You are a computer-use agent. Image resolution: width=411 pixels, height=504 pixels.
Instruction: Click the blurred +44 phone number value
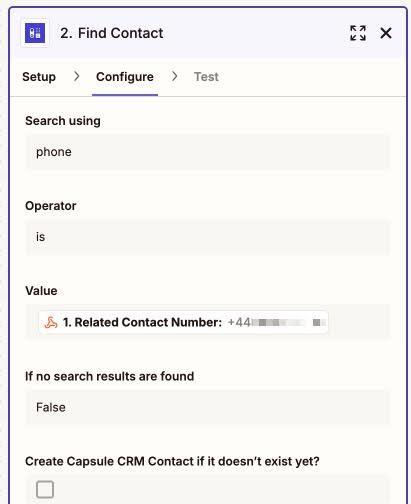[x=277, y=322]
